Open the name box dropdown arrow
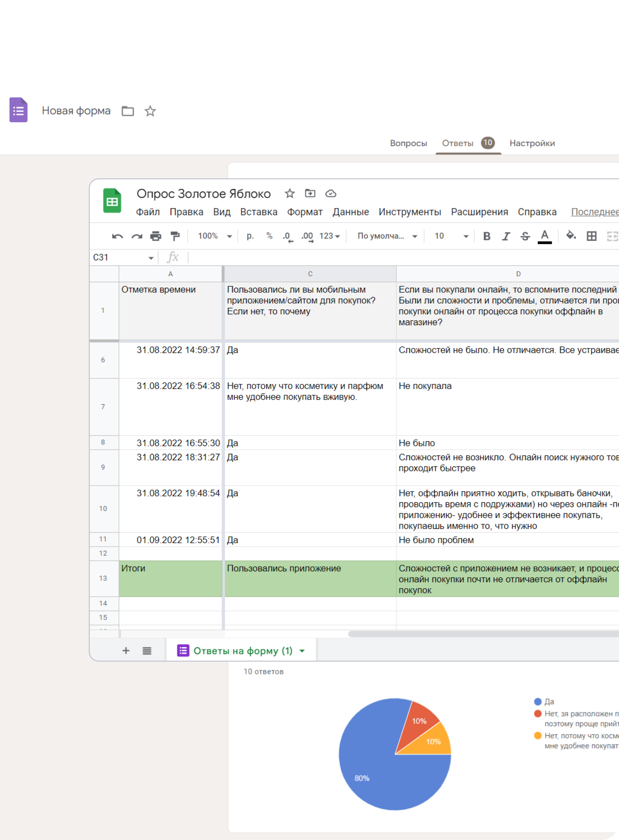619x840 pixels. (x=151, y=258)
